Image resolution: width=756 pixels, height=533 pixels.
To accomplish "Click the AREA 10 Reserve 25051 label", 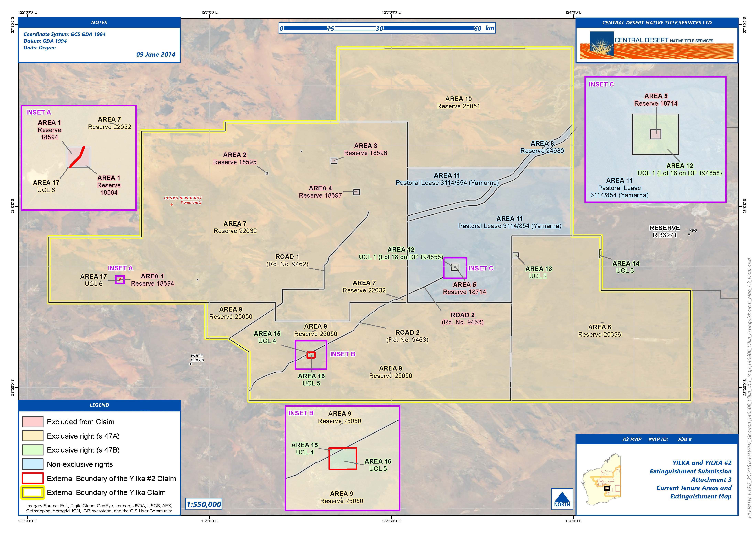I will (x=458, y=102).
